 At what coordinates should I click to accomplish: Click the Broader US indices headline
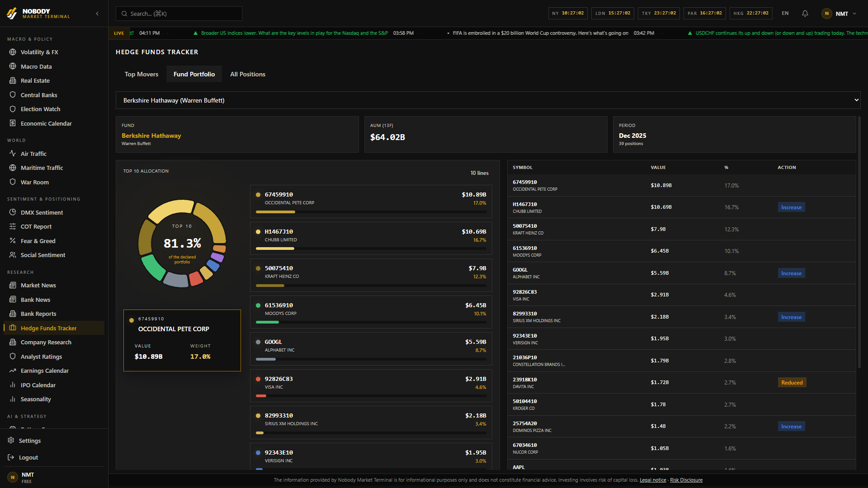tap(294, 33)
